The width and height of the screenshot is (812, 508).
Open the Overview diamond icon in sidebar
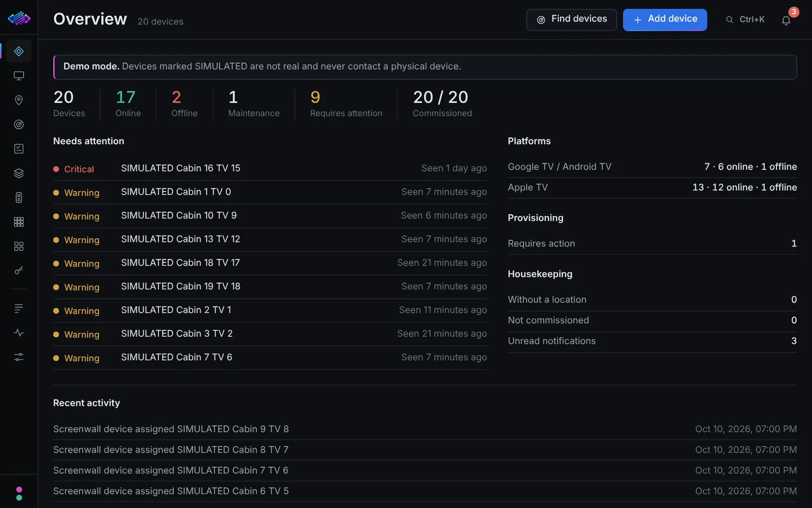19,51
